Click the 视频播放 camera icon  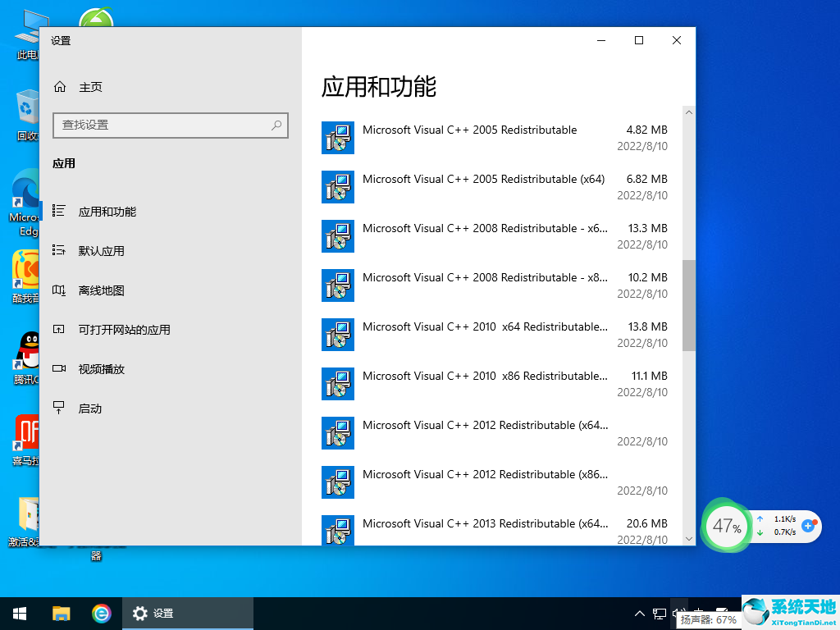(x=59, y=369)
